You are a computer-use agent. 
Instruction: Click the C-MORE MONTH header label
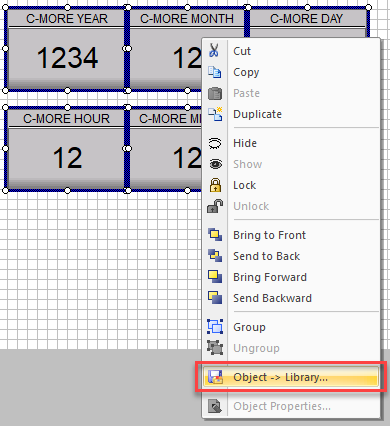pyautogui.click(x=187, y=19)
